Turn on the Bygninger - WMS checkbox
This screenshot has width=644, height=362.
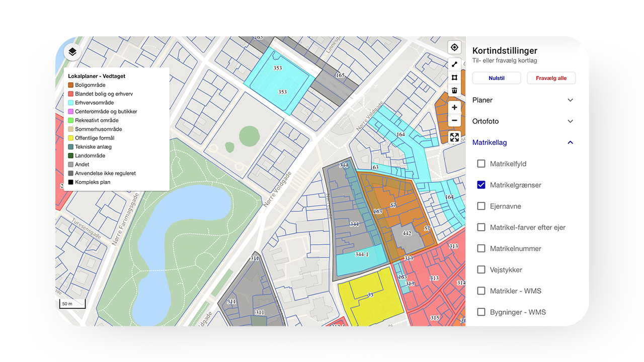pos(481,312)
